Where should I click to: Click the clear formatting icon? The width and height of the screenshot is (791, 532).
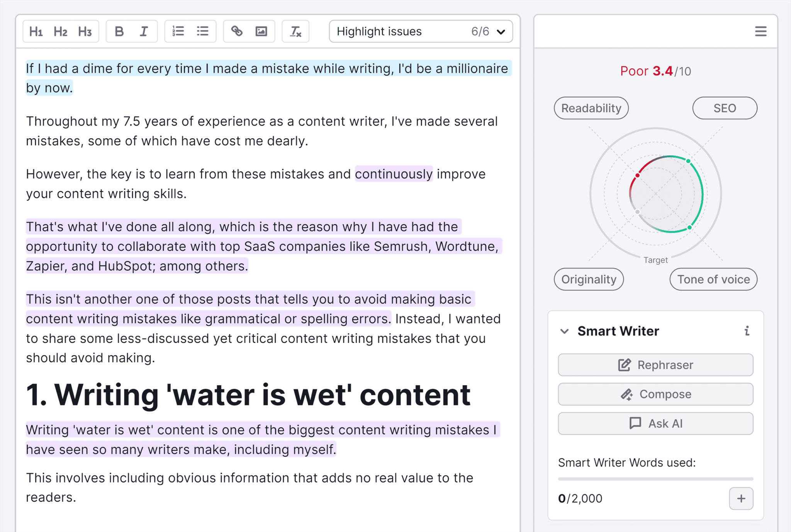coord(295,31)
